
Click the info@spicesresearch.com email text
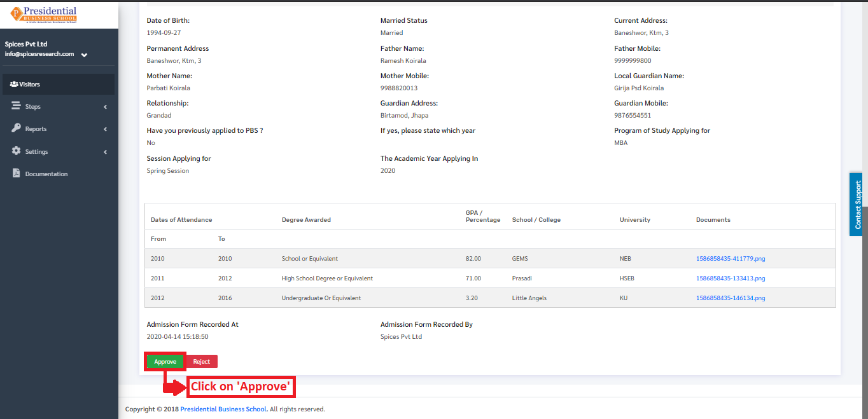39,54
